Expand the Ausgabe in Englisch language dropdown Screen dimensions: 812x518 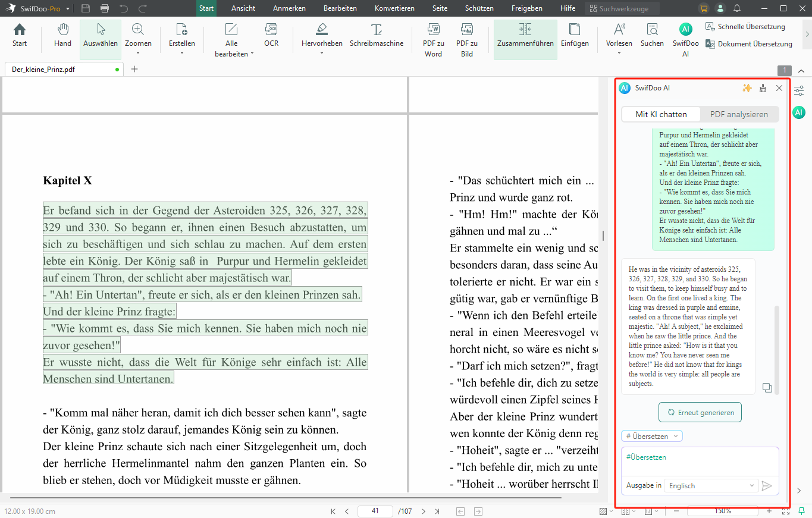tap(711, 486)
